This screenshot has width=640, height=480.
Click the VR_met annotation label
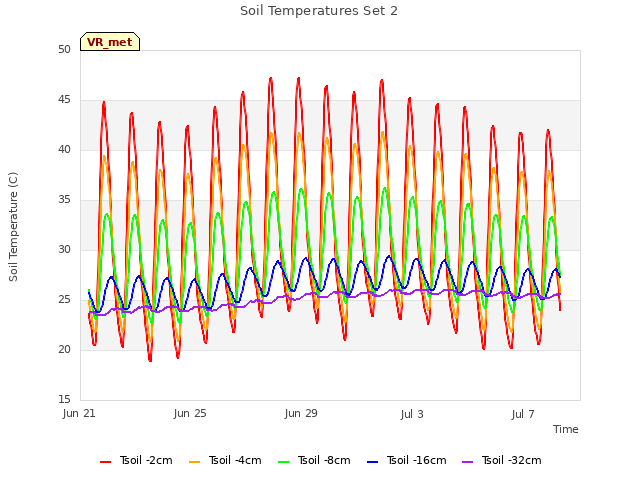(110, 42)
